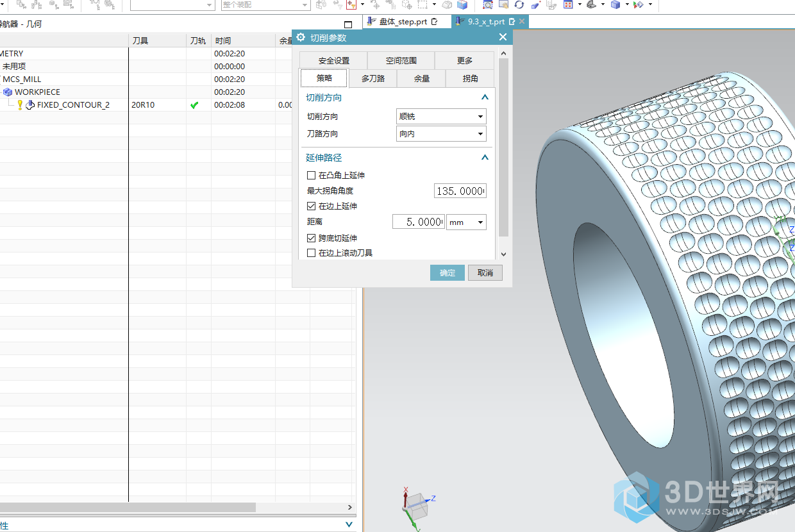
Task: Open the 整个装配 combo box
Action: pos(265,4)
